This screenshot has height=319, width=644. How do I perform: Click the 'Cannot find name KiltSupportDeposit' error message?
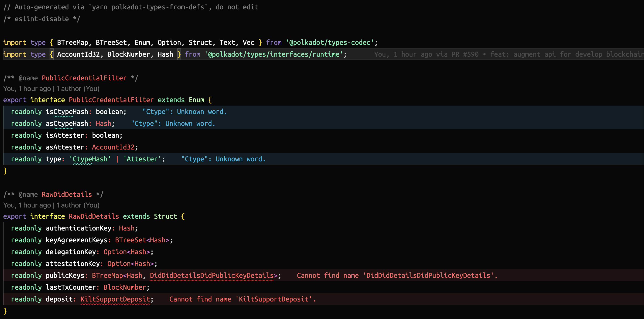tap(242, 299)
